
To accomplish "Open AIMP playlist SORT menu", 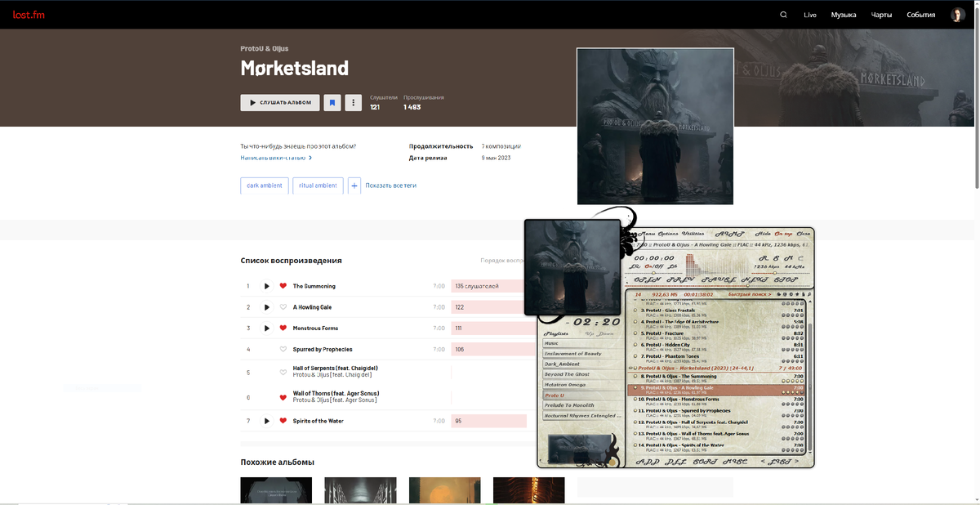I will pyautogui.click(x=705, y=462).
